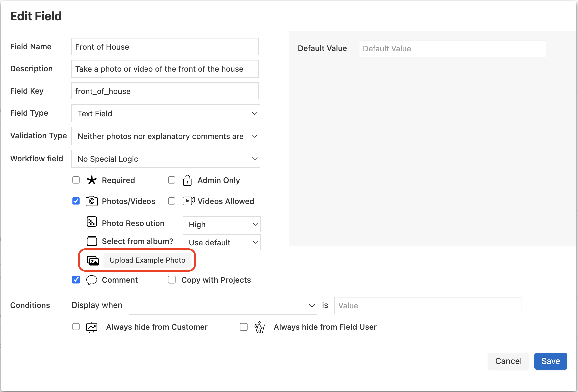Click the speech bubble Comment icon

[92, 280]
